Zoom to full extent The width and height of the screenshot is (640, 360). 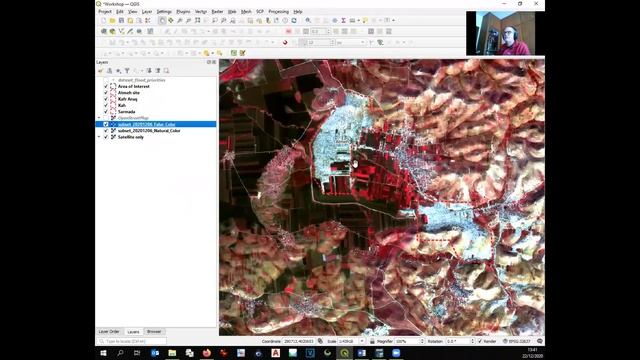[x=198, y=20]
